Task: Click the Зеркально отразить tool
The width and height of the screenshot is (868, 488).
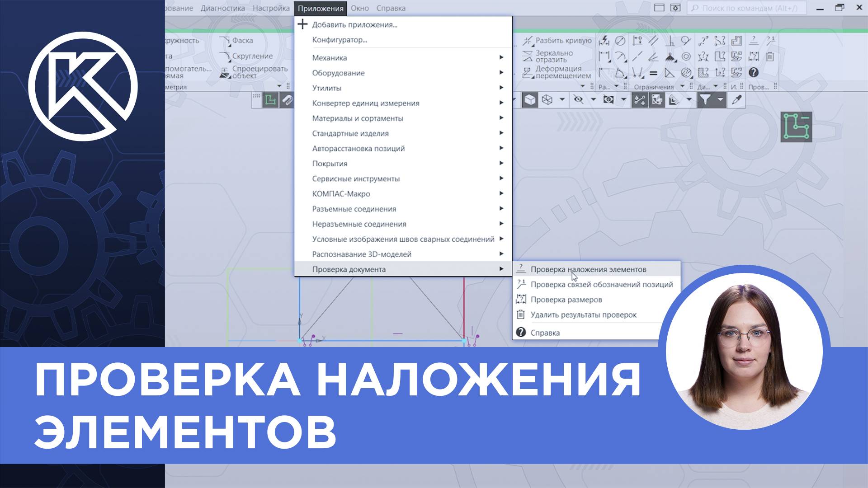Action: [548, 56]
